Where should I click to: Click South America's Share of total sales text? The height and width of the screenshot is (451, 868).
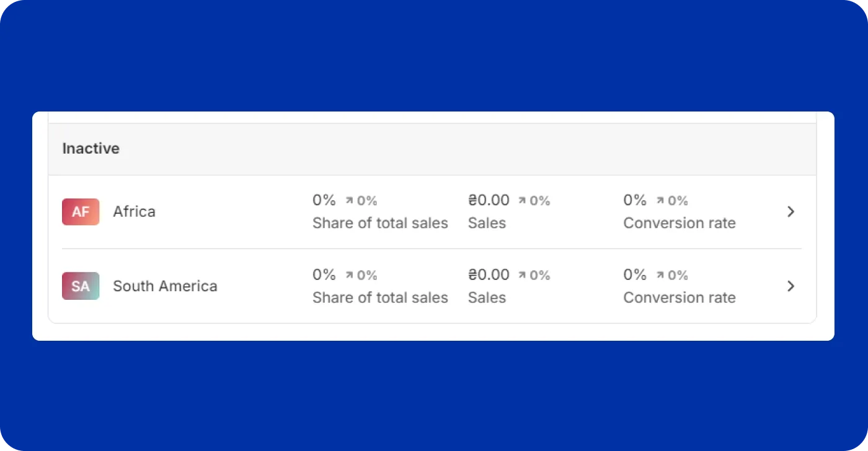[380, 297]
